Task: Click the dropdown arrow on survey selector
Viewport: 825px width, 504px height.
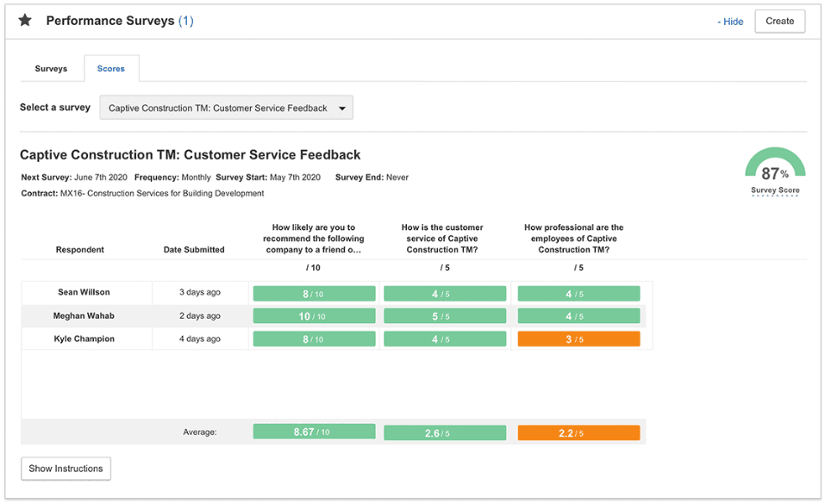Action: [342, 109]
